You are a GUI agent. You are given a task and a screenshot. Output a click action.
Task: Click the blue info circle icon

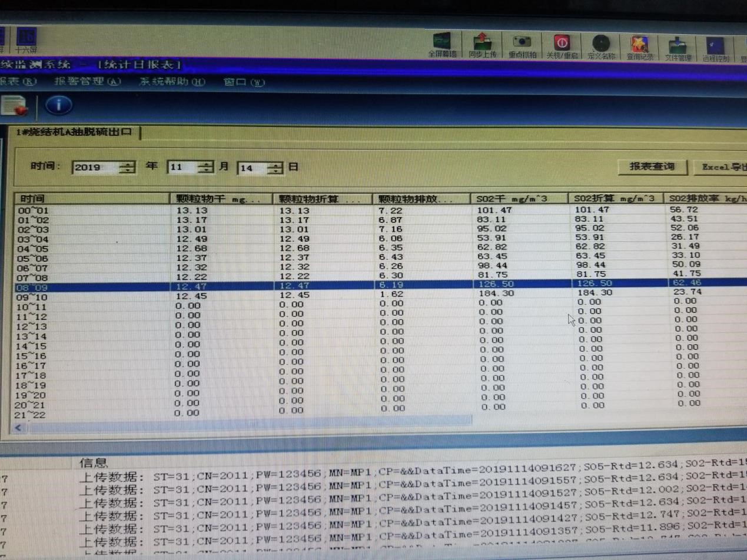(x=59, y=105)
